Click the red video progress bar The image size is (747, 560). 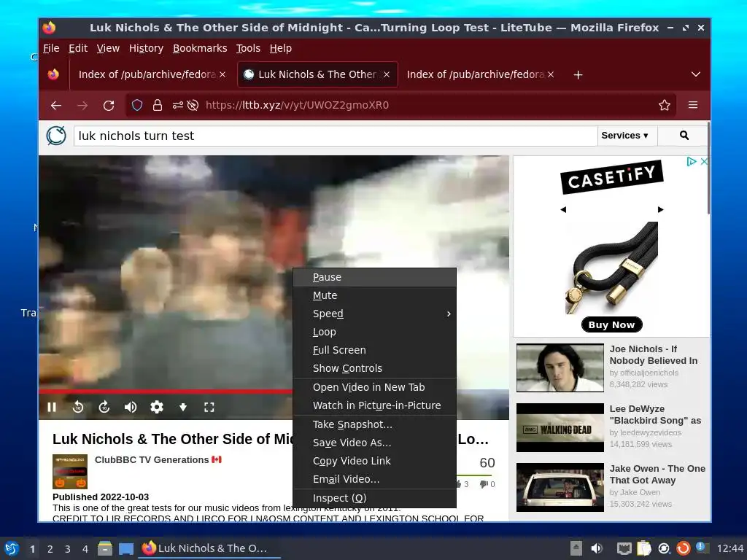(x=166, y=392)
